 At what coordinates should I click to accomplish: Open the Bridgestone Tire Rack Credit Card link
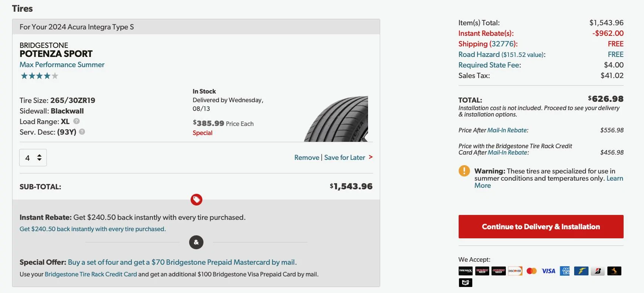pyautogui.click(x=91, y=274)
